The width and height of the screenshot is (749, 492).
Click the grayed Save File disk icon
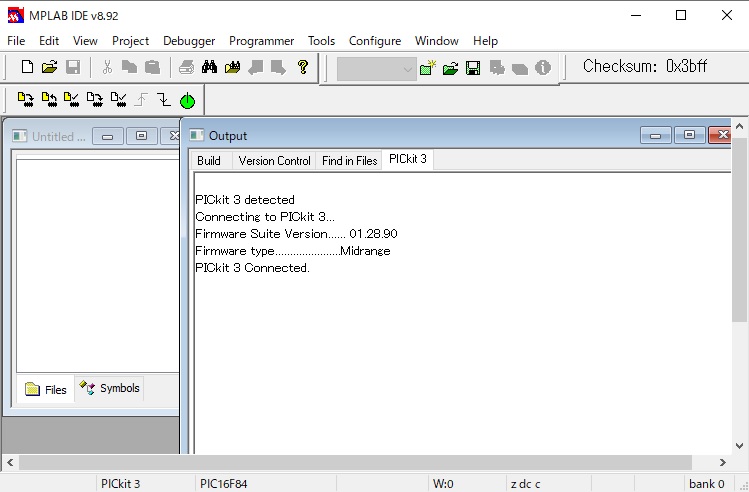pos(73,67)
